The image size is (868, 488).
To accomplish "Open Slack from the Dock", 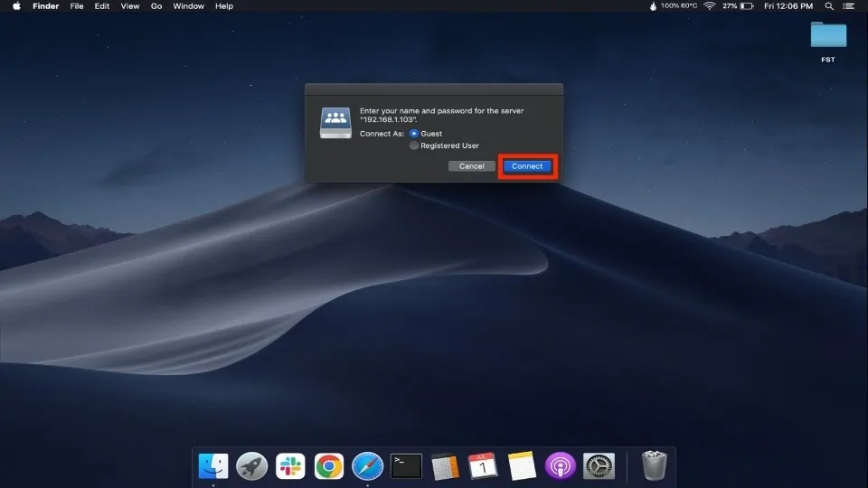I will pos(290,466).
